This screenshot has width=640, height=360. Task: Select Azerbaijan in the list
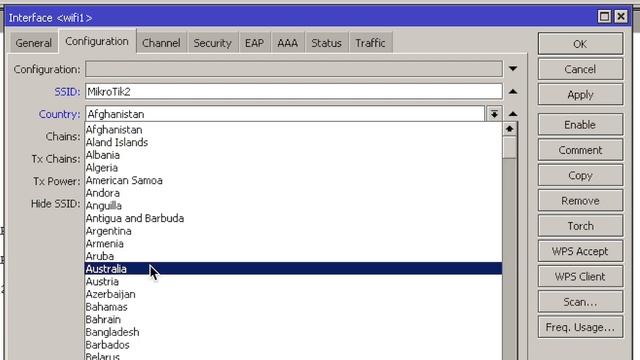point(293,294)
